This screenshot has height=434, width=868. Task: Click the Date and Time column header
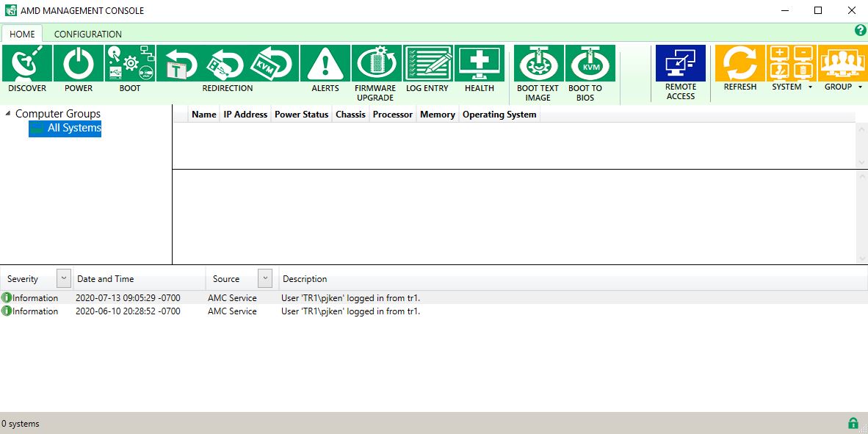pyautogui.click(x=140, y=279)
